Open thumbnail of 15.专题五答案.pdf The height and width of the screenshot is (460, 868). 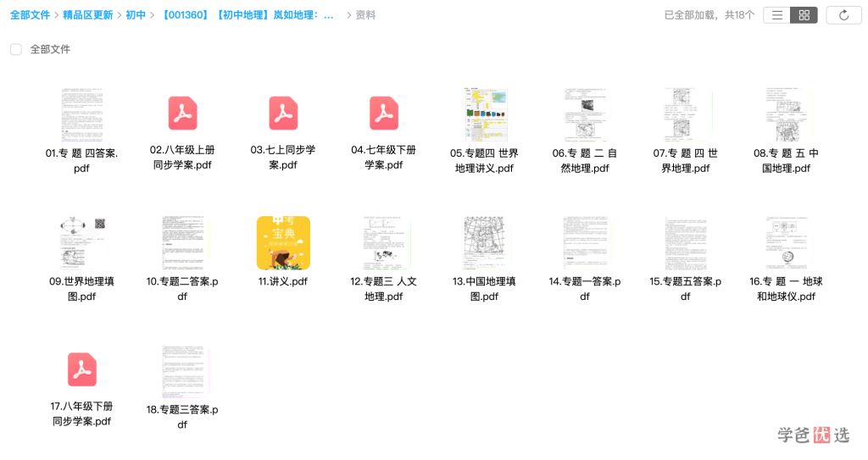[x=686, y=243]
